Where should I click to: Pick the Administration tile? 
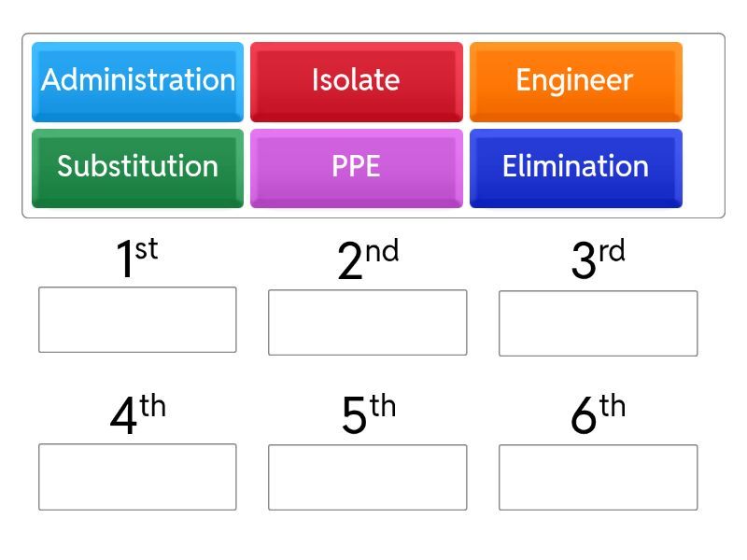click(x=138, y=81)
